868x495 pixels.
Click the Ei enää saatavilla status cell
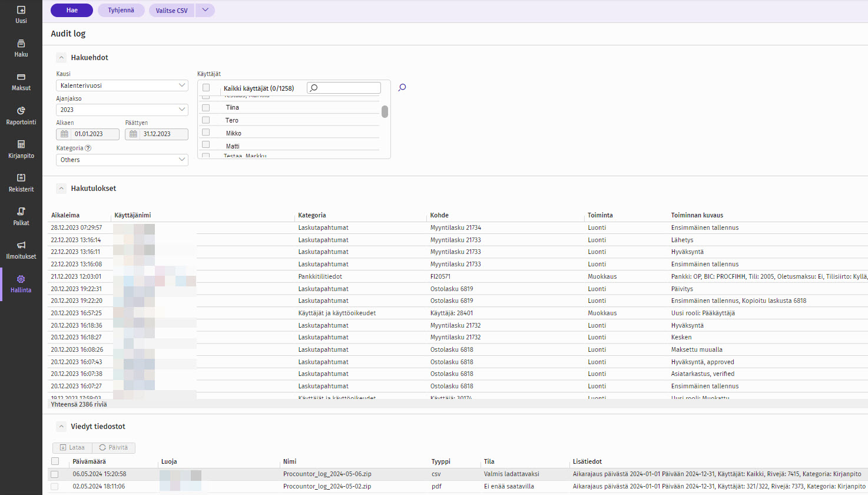point(509,486)
